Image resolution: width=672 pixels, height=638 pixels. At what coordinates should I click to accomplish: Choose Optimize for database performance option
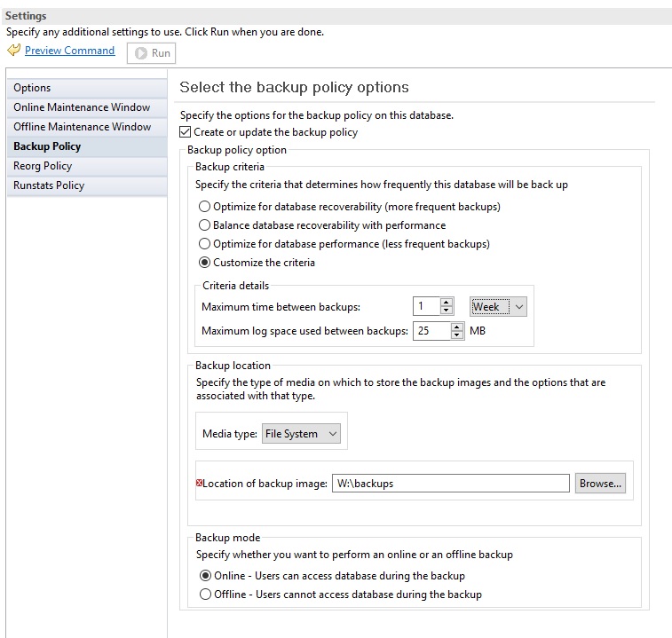tap(205, 244)
